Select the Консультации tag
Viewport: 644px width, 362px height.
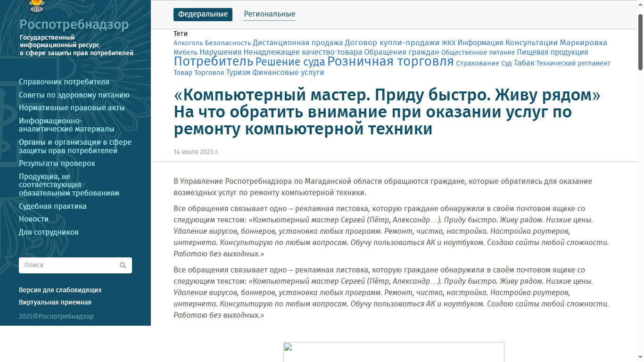pyautogui.click(x=532, y=43)
